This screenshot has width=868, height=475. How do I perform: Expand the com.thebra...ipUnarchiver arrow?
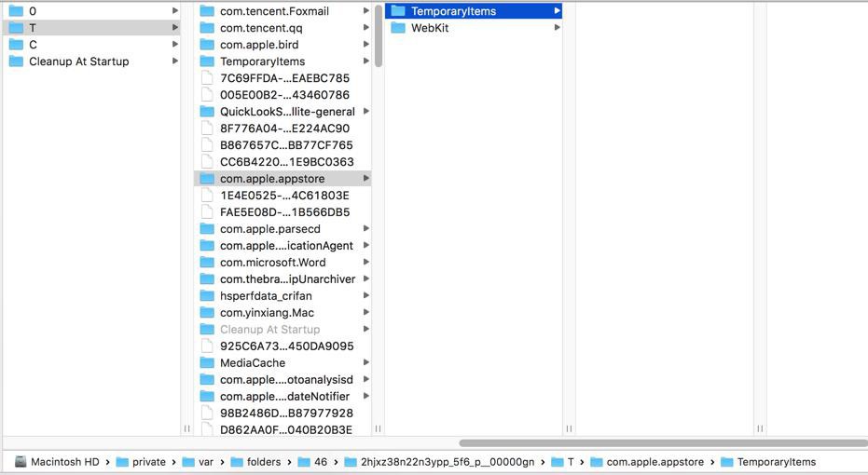tap(365, 279)
